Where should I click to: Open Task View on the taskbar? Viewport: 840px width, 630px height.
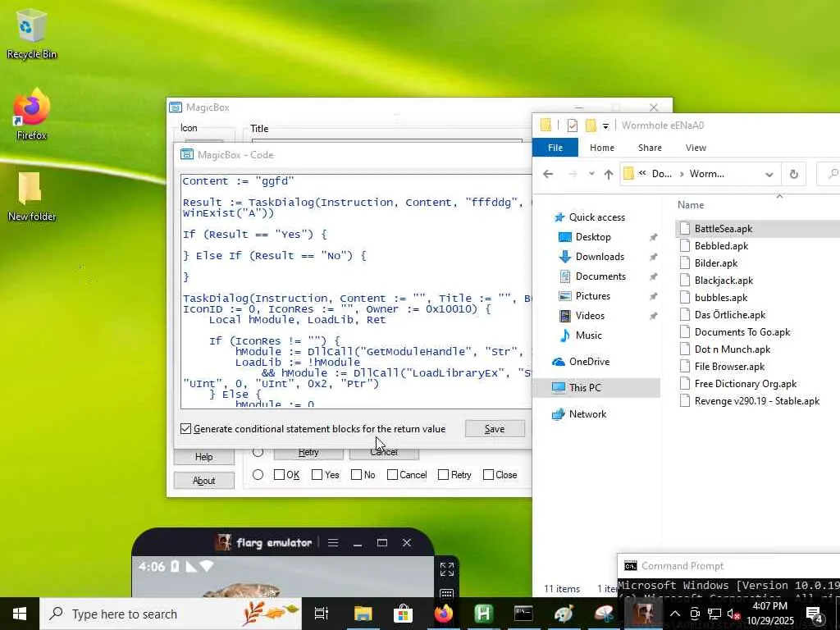pyautogui.click(x=322, y=614)
